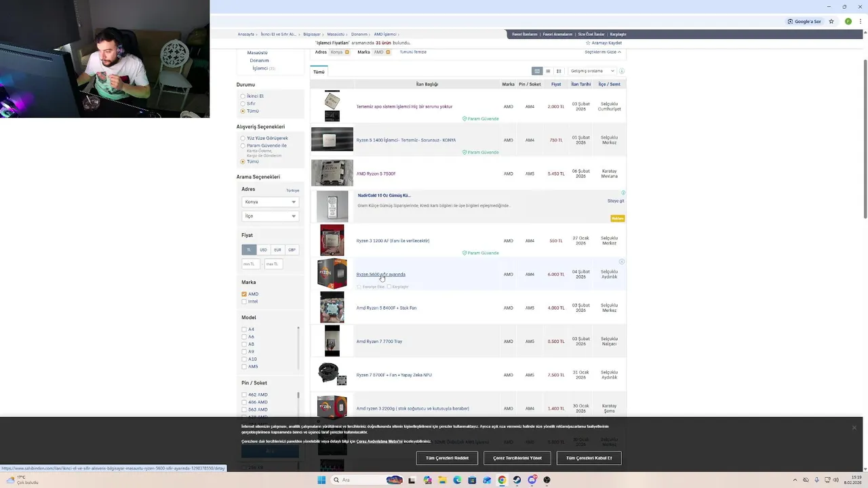Open Google Chrome from taskbar
868x488 pixels.
pos(502,480)
